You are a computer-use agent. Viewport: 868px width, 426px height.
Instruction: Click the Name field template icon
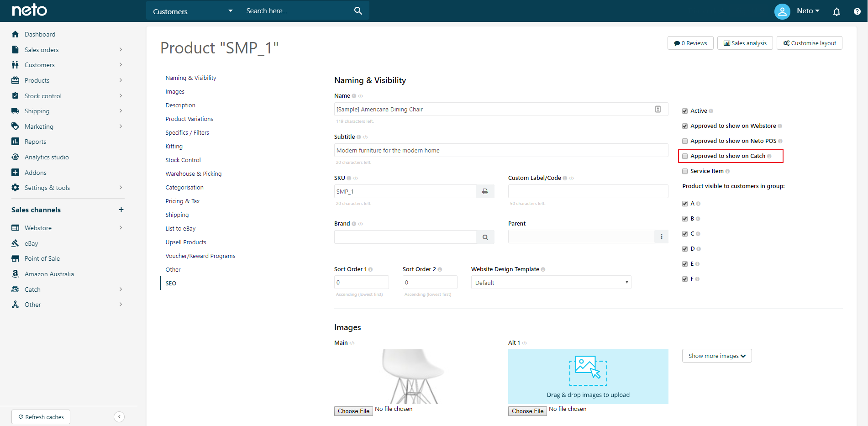(658, 109)
